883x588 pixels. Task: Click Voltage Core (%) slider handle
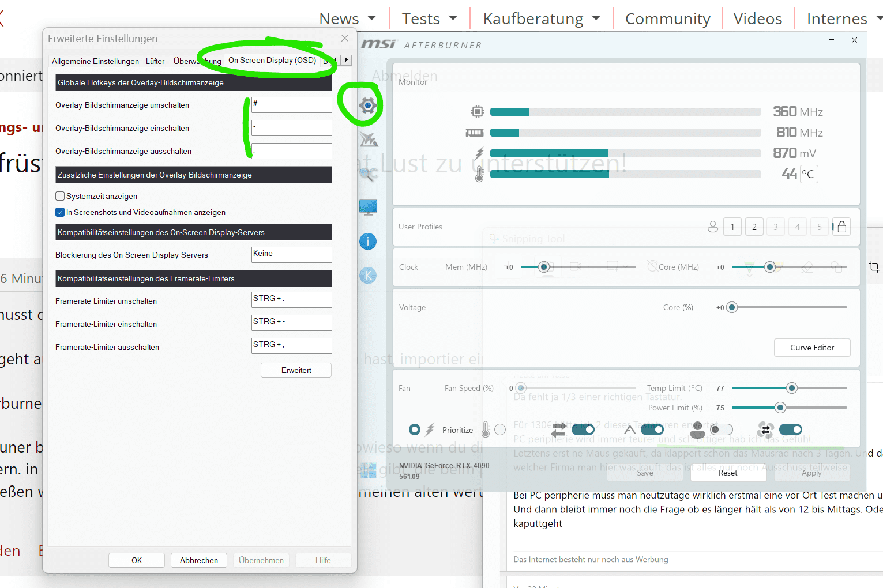click(x=732, y=307)
